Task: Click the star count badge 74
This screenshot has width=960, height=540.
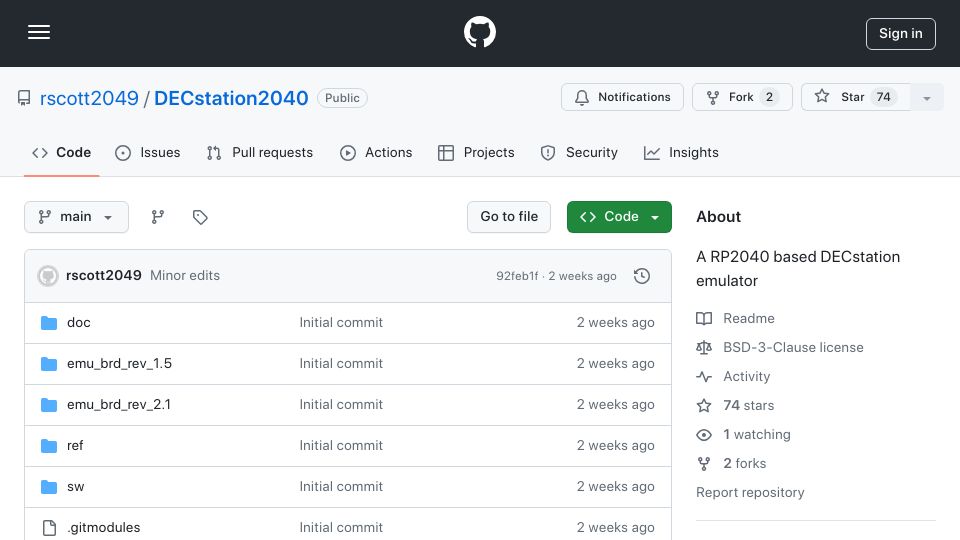Action: [883, 97]
